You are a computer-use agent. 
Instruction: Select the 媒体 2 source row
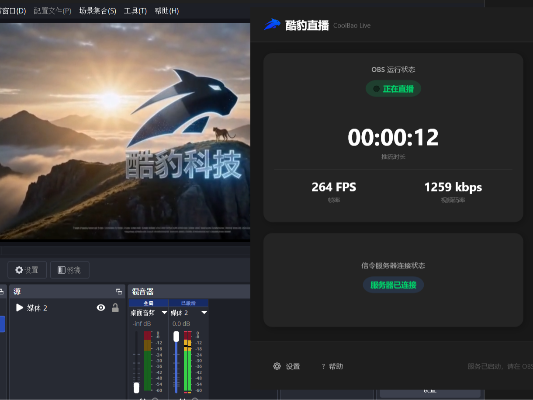tap(67, 308)
